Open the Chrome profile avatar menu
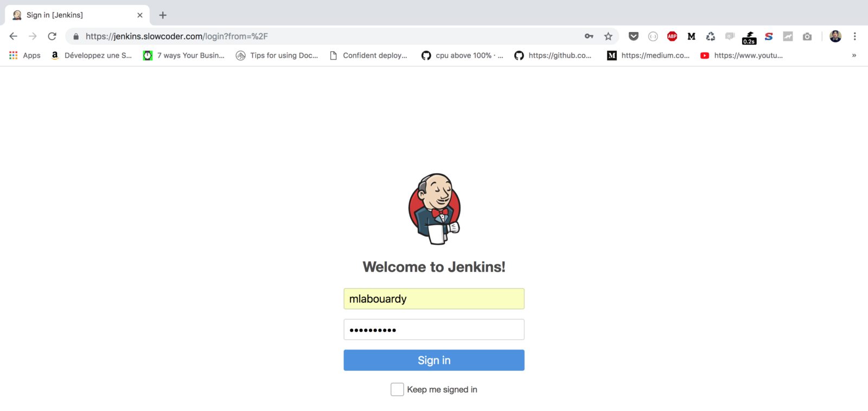Image resolution: width=868 pixels, height=411 pixels. [835, 36]
